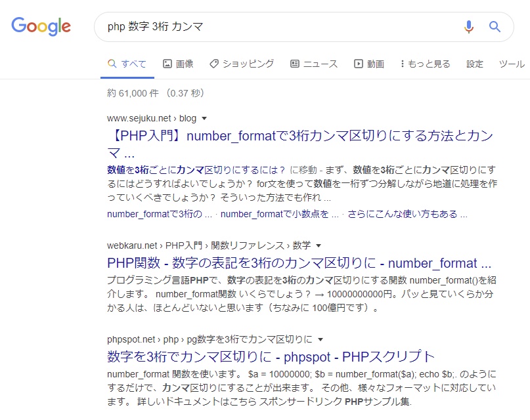This screenshot has height=420, width=530.
Task: Click the search box with query text
Action: coord(303,27)
